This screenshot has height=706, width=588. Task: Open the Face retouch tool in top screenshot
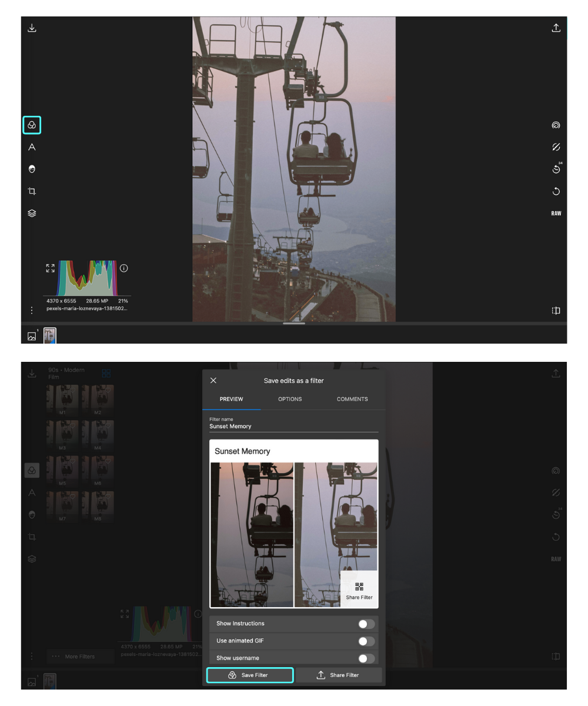click(32, 169)
